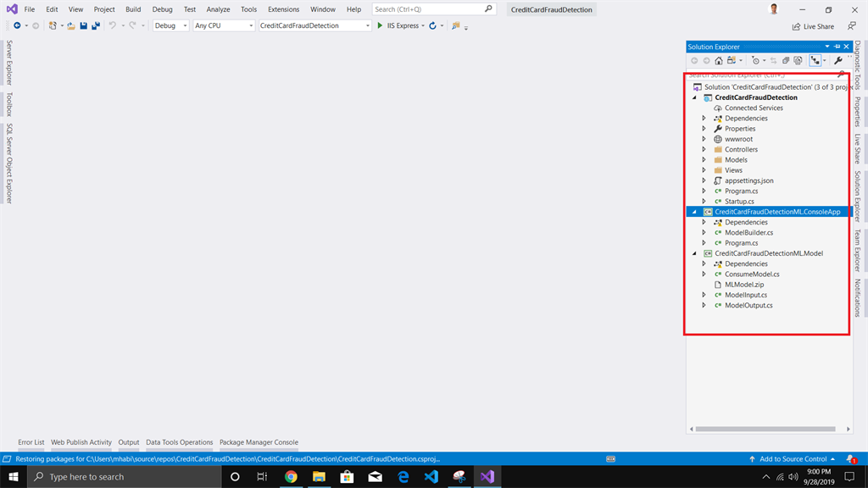868x488 pixels.
Task: Click Collapse All in Solution Explorer toolbar
Action: 786,60
